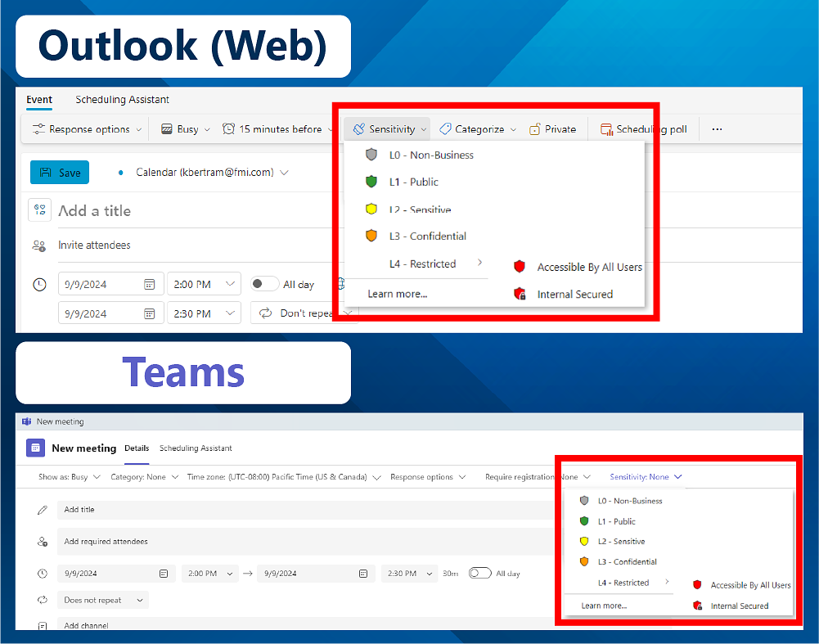Open Teams end date calendar picker icon

click(x=363, y=574)
